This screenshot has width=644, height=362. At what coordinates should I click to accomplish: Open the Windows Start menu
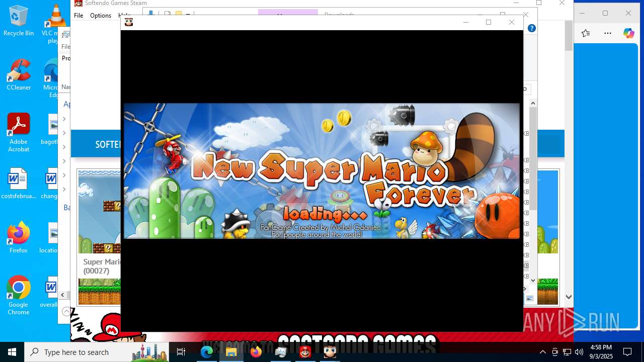pos(12,352)
